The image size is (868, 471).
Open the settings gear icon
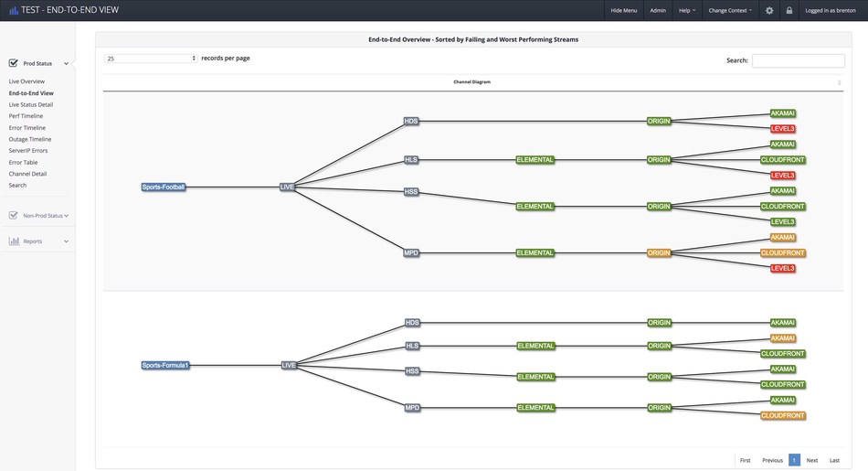[768, 10]
